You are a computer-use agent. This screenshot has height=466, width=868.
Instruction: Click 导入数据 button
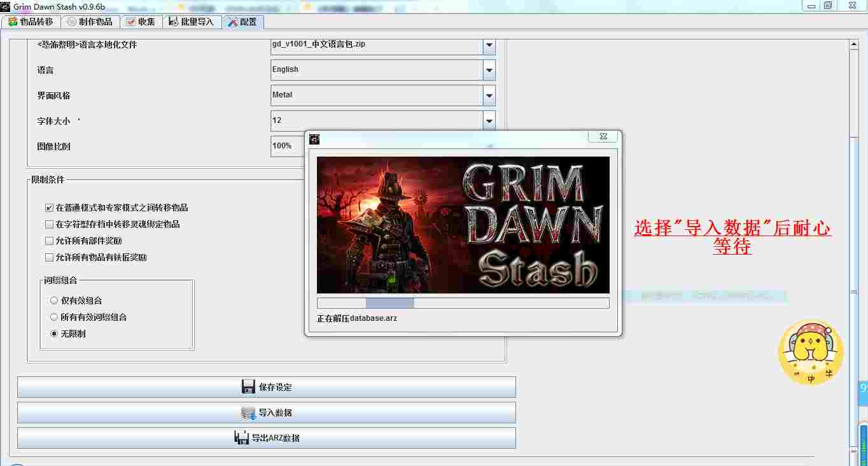point(267,413)
